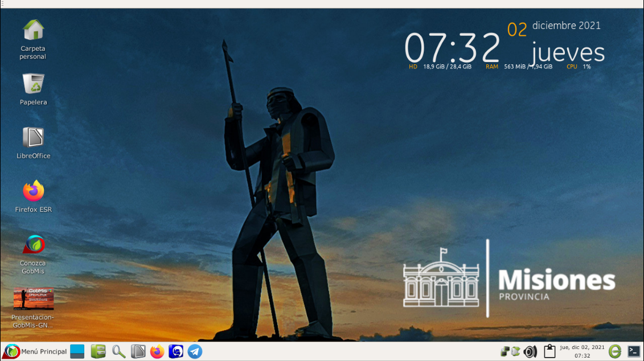Click the green logout power icon

coord(615,351)
